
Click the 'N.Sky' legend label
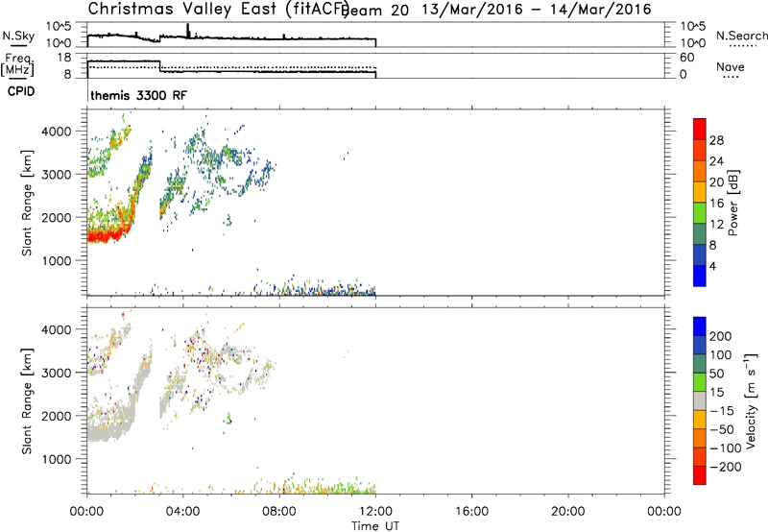pos(18,36)
